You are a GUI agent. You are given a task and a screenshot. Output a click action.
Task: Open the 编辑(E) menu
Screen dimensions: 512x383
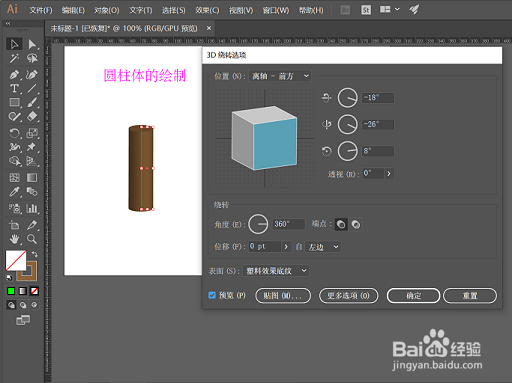tap(73, 10)
